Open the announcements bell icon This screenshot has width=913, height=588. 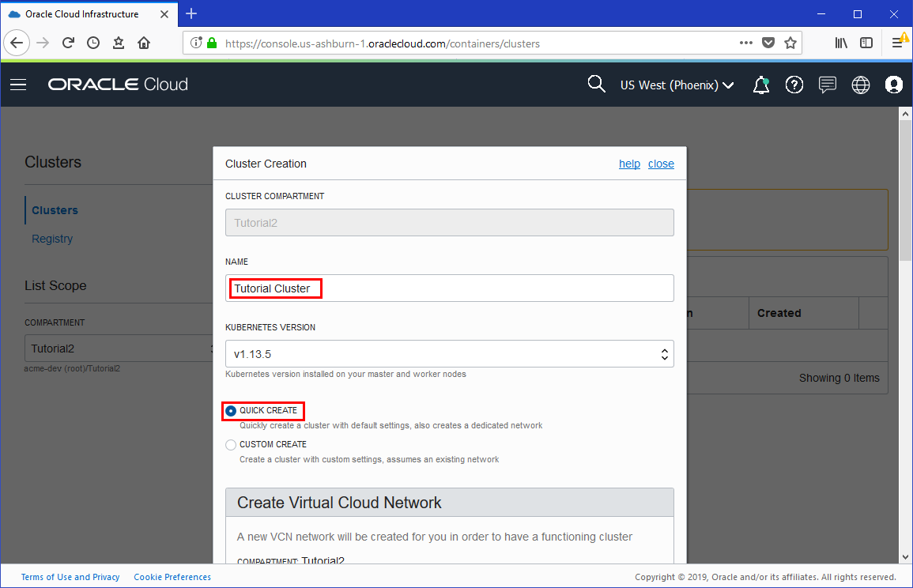tap(761, 85)
